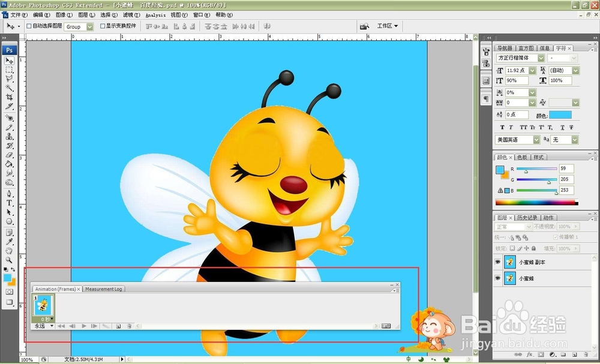Select the History Brush tool
The image size is (600, 364).
(9, 146)
